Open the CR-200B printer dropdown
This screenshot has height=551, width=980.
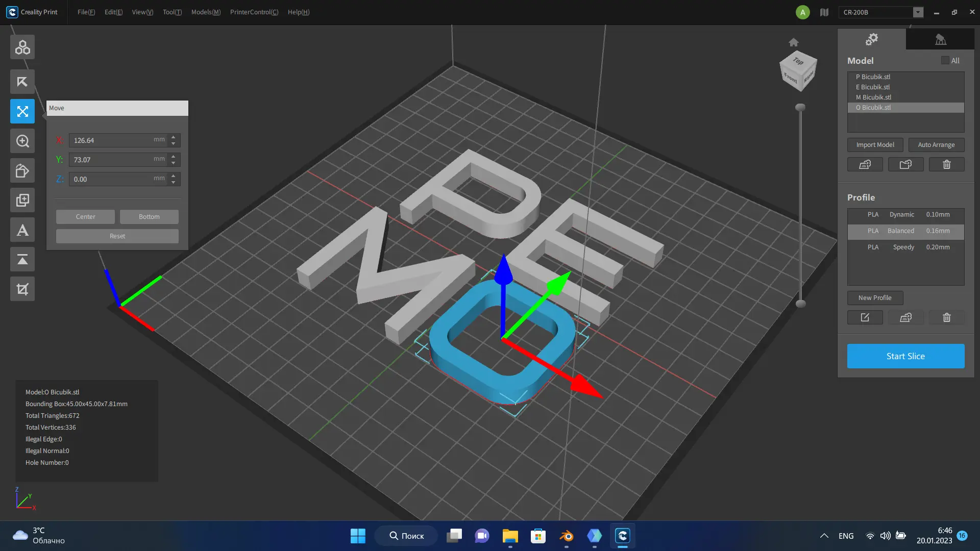pos(918,12)
